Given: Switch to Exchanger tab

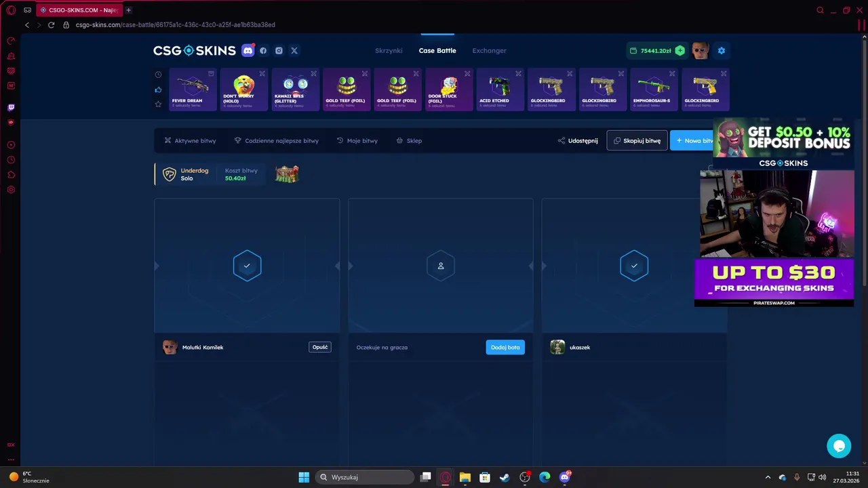Looking at the screenshot, I should tap(489, 50).
